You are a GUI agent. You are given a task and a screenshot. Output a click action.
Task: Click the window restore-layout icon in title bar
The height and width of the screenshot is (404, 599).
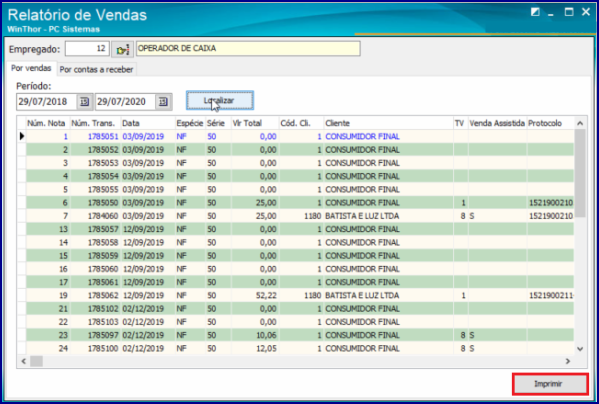[535, 12]
